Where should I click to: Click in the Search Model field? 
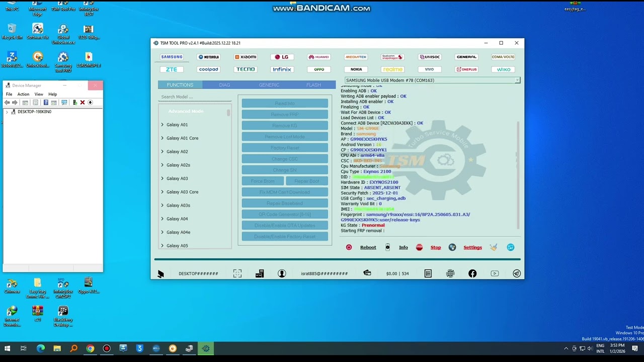(194, 97)
